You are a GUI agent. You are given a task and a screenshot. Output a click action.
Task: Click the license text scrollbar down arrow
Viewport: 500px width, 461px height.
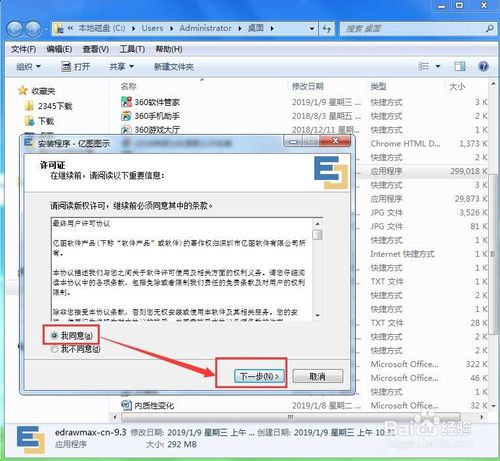317,315
